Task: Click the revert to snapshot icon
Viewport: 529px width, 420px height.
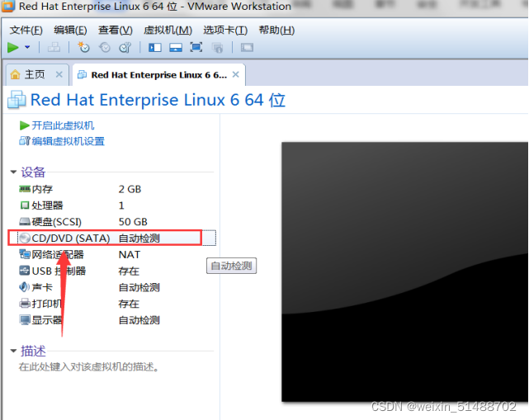Action: pyautogui.click(x=105, y=48)
